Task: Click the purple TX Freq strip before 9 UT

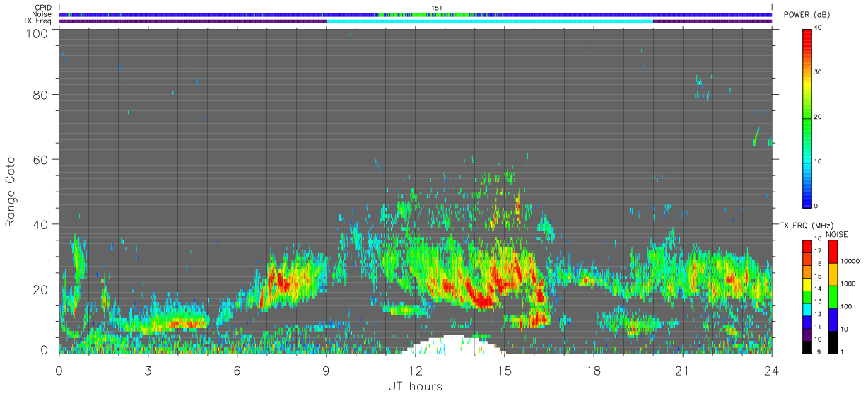Action: tap(193, 21)
